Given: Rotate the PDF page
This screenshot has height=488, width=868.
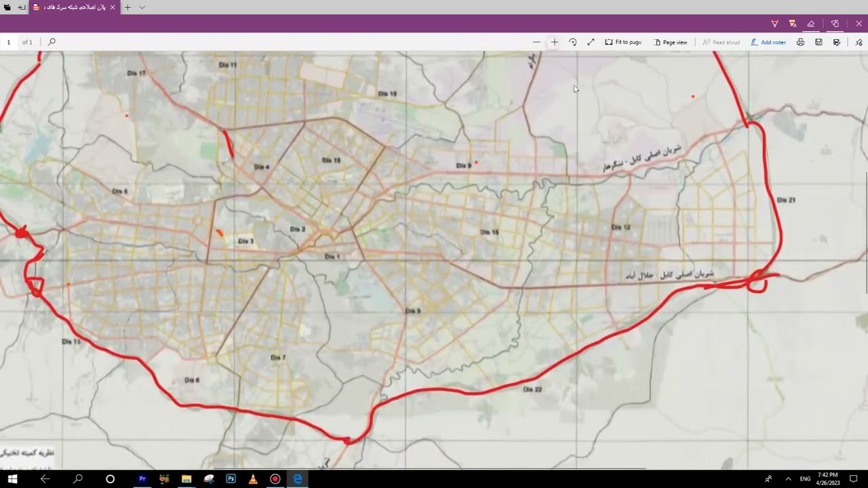Looking at the screenshot, I should [x=572, y=42].
